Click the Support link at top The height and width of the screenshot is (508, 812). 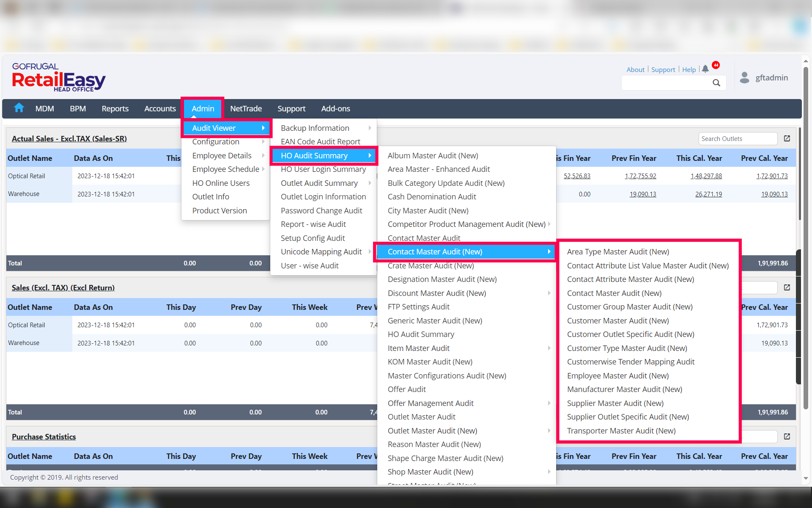tap(663, 69)
